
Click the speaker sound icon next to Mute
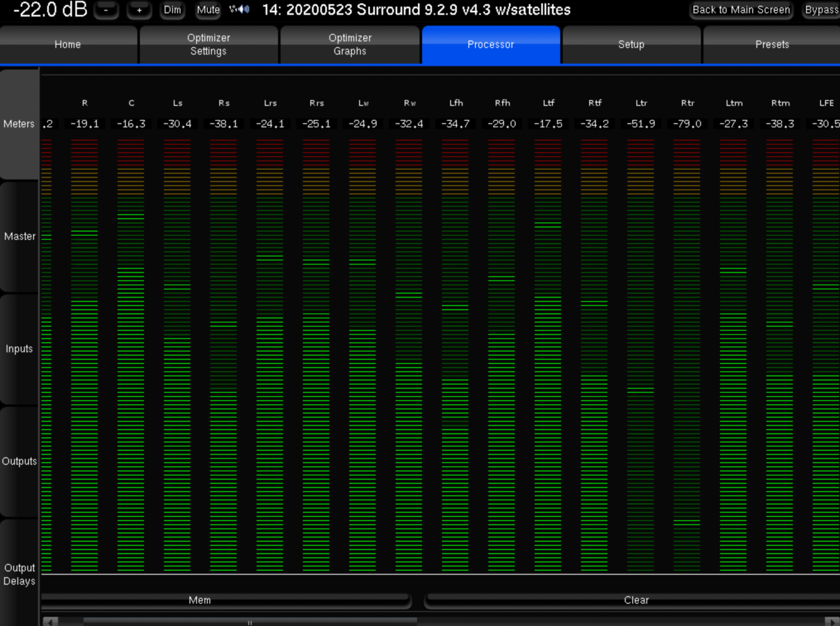click(239, 9)
